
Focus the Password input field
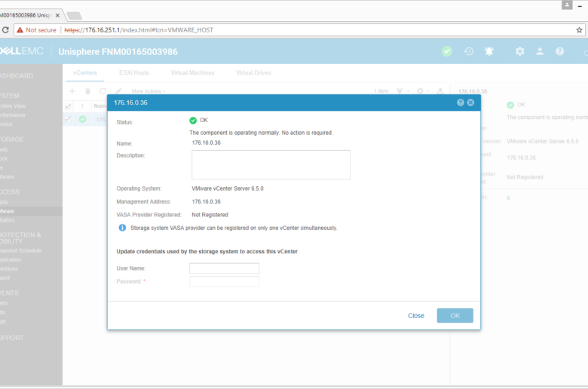224,281
